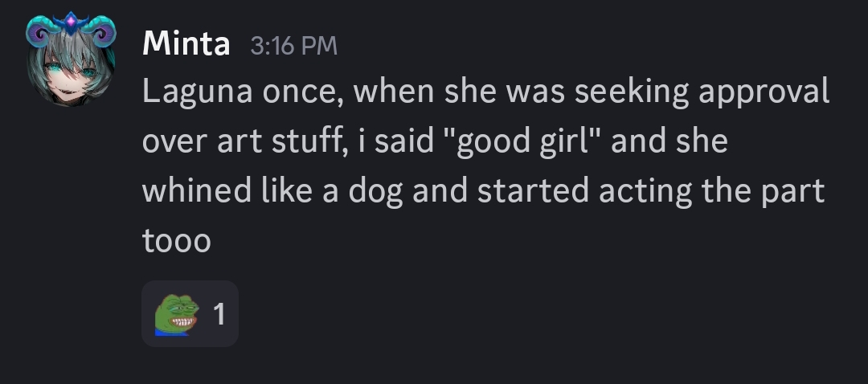
Task: Open the Minta username profile popup
Action: coord(186,45)
